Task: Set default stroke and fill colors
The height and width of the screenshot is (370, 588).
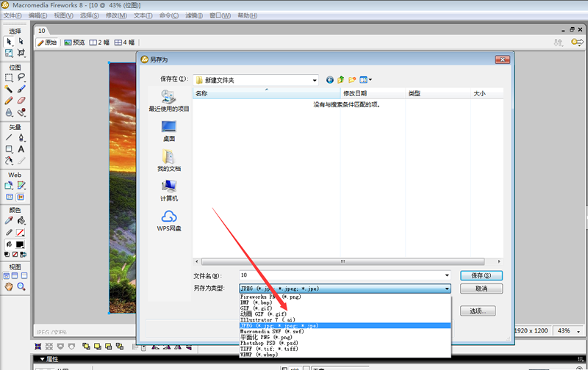Action: click(x=7, y=255)
